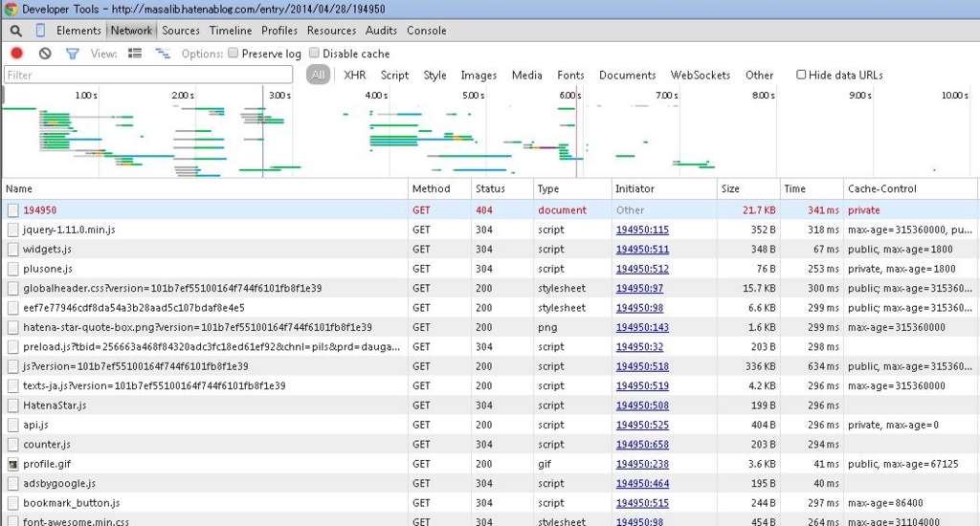This screenshot has height=526, width=980.
Task: Toggle the waterfall overview view icon
Action: pos(163,54)
